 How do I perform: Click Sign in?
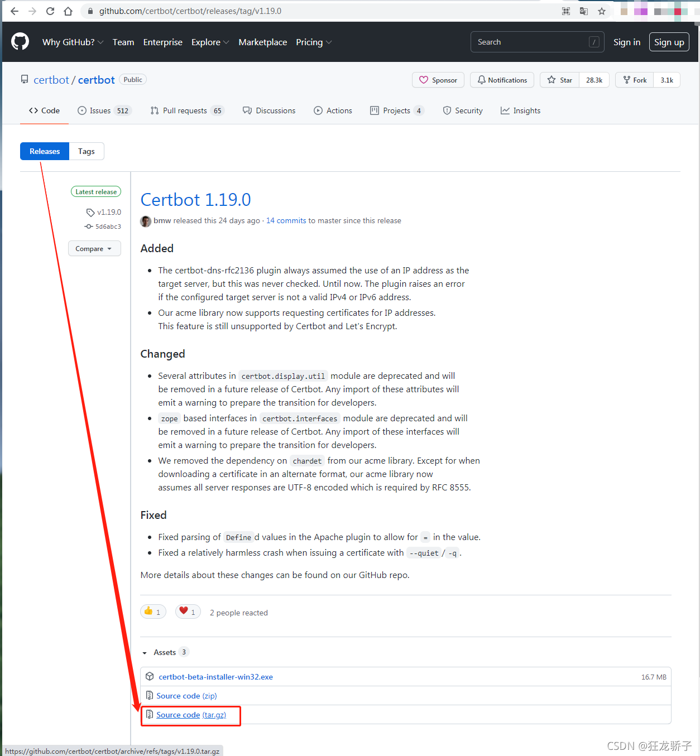coord(627,42)
